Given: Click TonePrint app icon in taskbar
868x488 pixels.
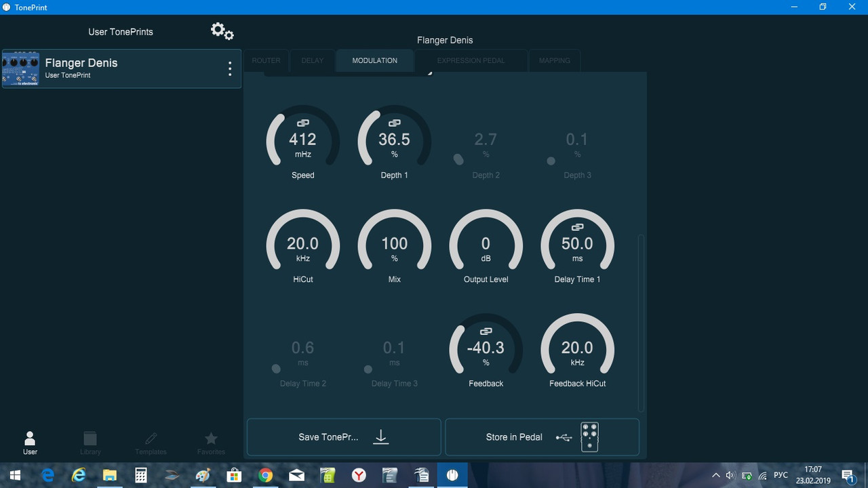Looking at the screenshot, I should [452, 475].
